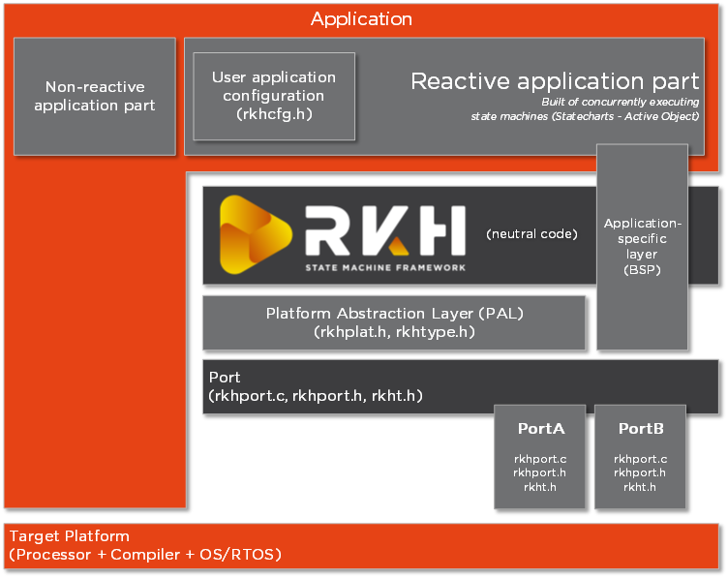Click the rkhcfg.h file name text
The height and width of the screenshot is (578, 728).
(274, 114)
